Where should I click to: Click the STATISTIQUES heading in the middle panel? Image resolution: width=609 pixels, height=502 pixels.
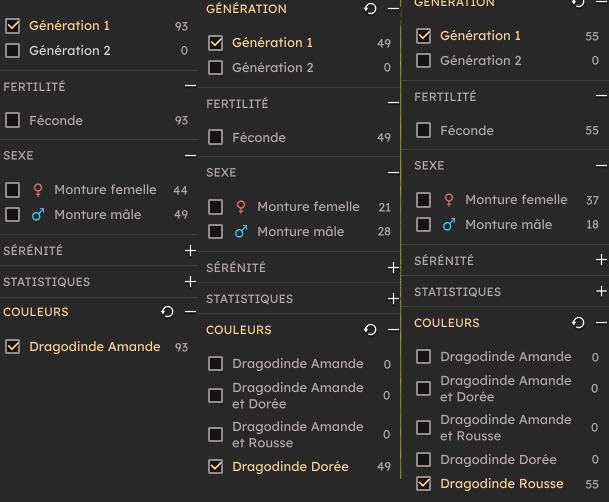(x=249, y=299)
